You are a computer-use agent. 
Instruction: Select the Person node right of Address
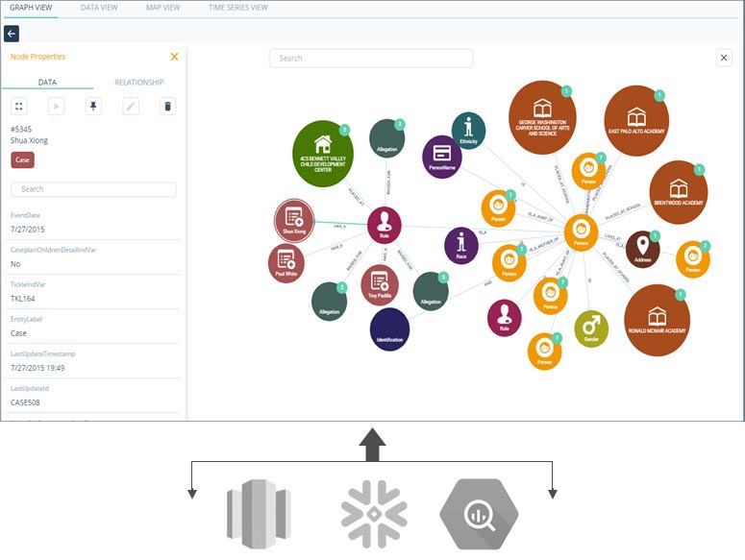point(693,259)
